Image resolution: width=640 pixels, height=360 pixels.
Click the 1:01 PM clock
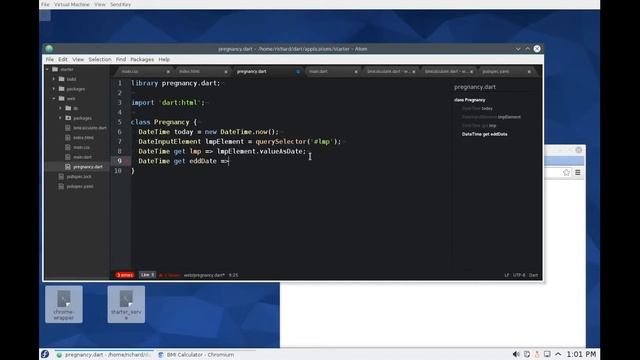[x=581, y=354]
